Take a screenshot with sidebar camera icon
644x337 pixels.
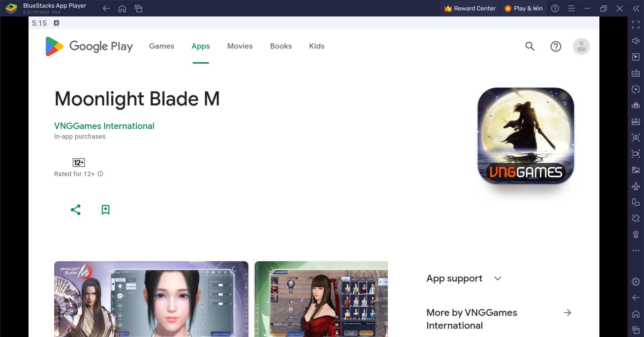click(636, 137)
